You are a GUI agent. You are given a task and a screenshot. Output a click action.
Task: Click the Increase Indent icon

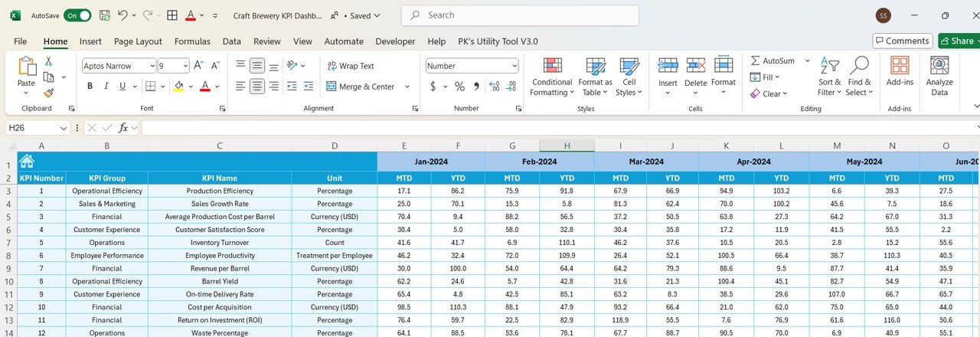pyautogui.click(x=308, y=87)
